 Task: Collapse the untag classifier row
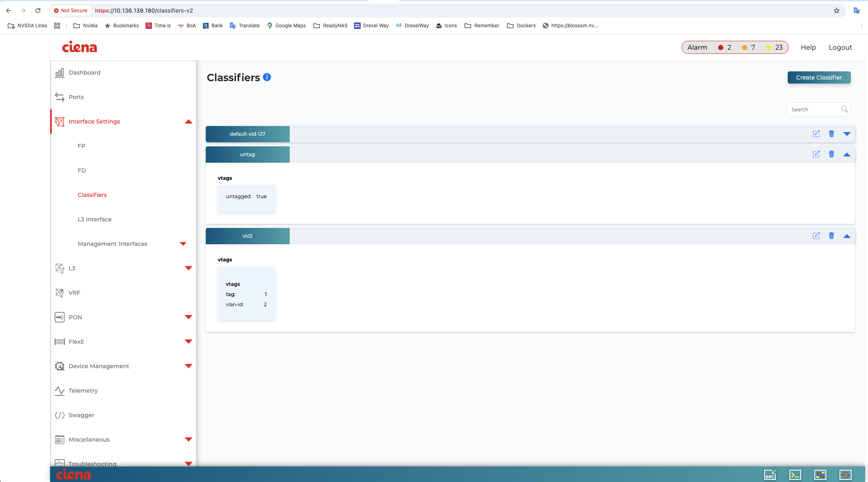(847, 154)
